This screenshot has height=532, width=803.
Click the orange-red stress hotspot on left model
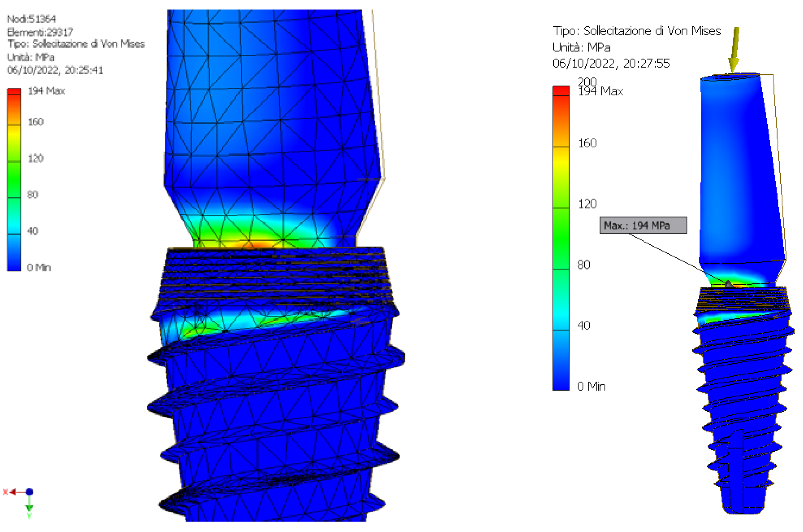click(x=255, y=245)
